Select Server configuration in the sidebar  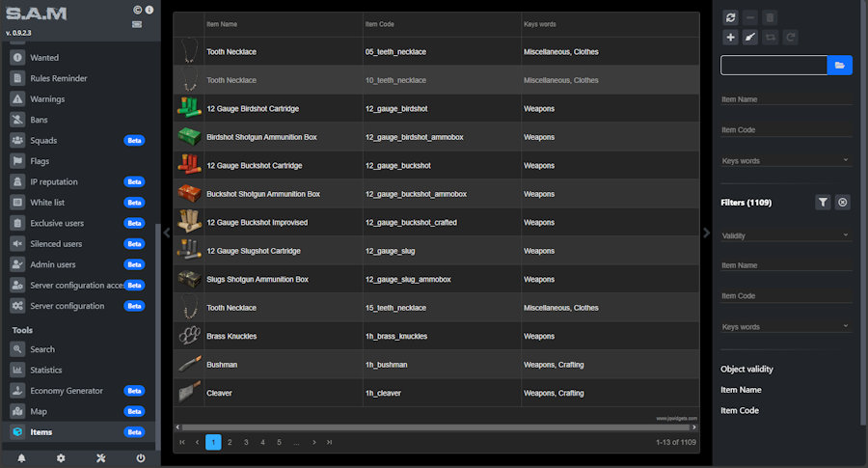(x=68, y=306)
